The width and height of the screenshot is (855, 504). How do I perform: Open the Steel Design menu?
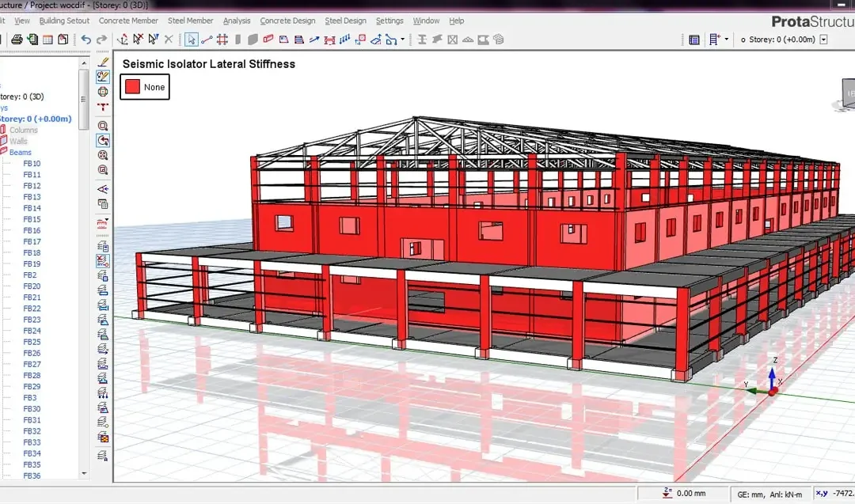(x=346, y=21)
